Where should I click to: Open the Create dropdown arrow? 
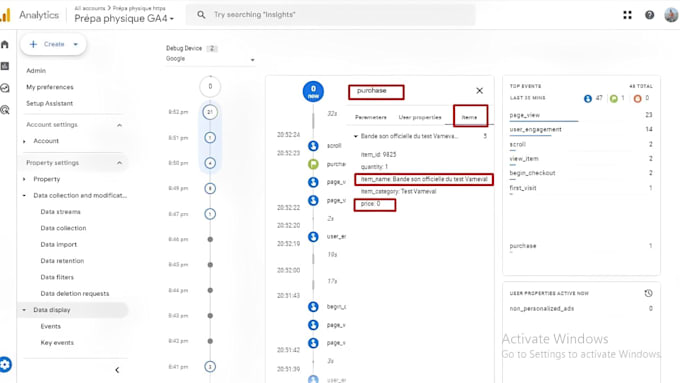[x=75, y=44]
